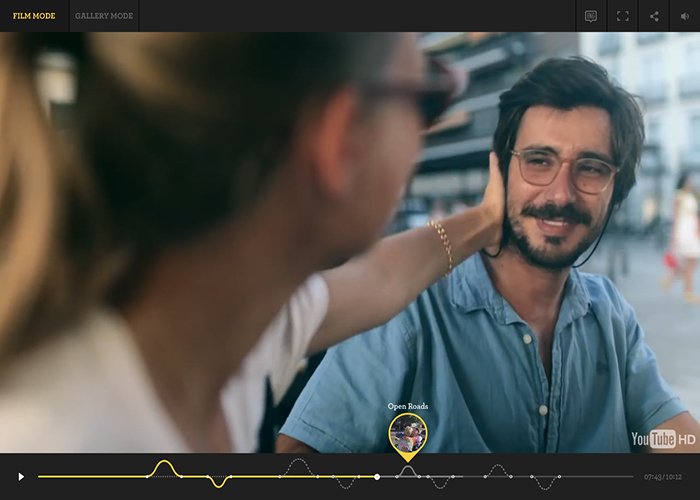Switch to Film Mode tab

point(34,16)
